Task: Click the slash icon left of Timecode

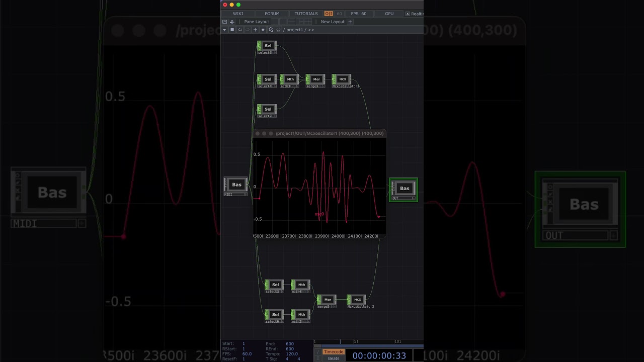Action: [x=318, y=352]
